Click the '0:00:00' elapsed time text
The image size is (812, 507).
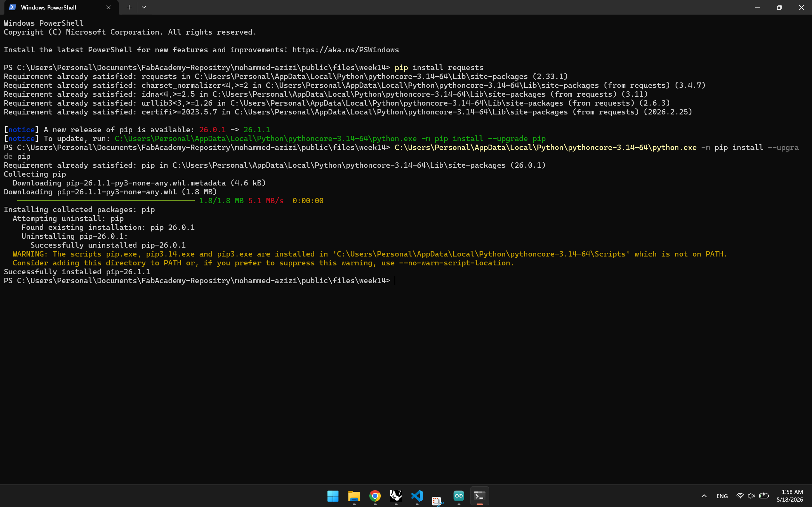pos(308,201)
